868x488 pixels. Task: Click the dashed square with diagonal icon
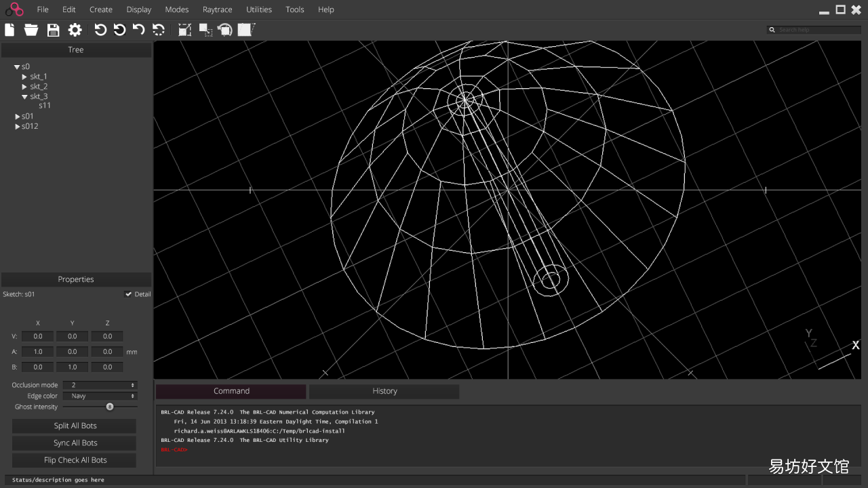point(184,30)
